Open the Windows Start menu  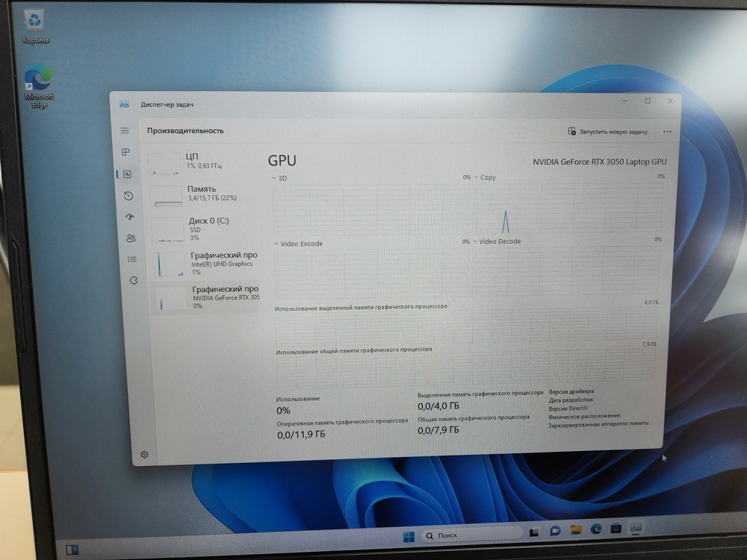[409, 537]
